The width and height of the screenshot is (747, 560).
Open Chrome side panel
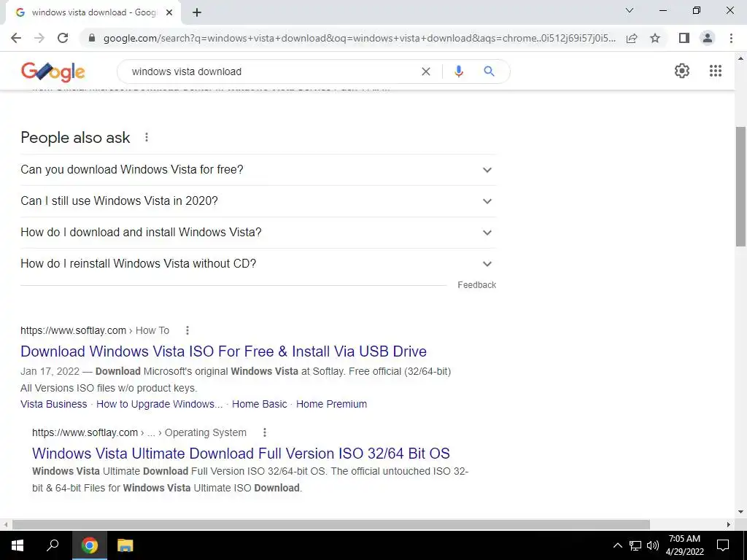pos(684,38)
